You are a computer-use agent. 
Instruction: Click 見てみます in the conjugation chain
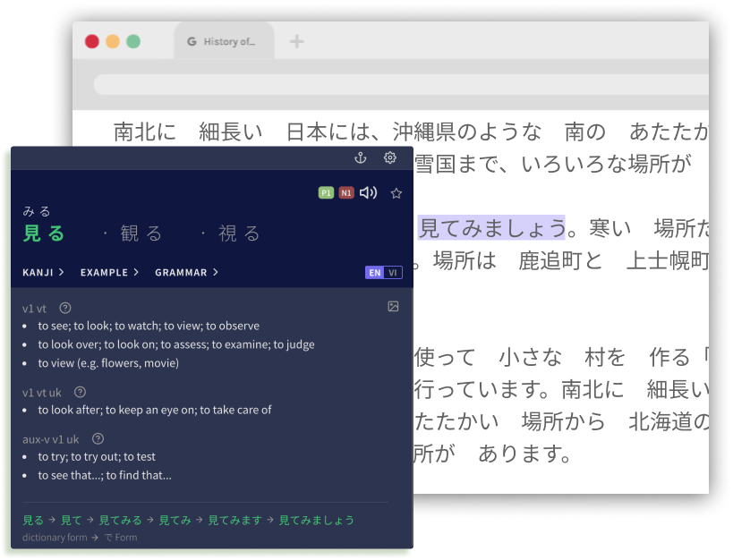[x=234, y=520]
